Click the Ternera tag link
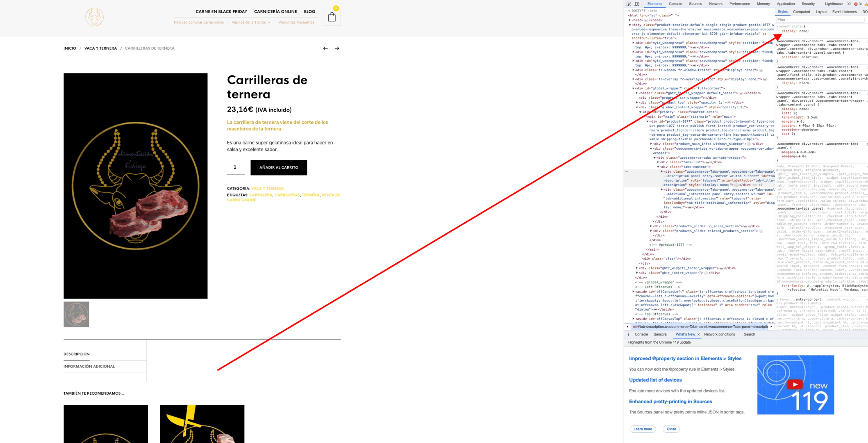Screen dimensions: 868x443 click(311, 195)
